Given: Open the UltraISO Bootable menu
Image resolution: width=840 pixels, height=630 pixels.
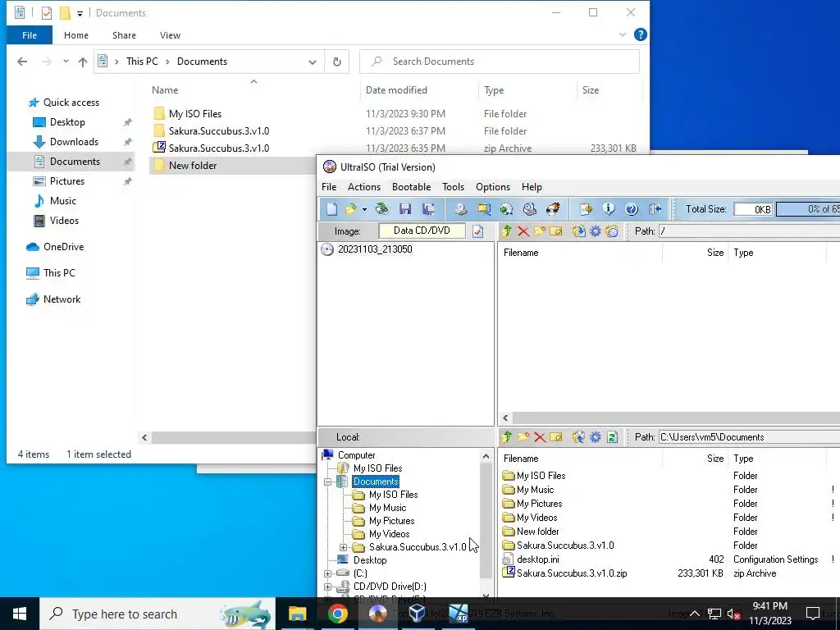Looking at the screenshot, I should [412, 187].
